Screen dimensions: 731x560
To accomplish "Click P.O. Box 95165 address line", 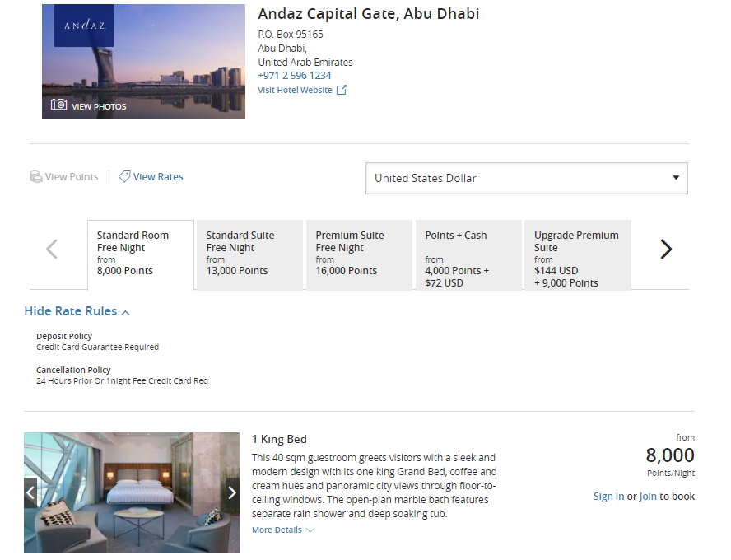I will [x=291, y=35].
